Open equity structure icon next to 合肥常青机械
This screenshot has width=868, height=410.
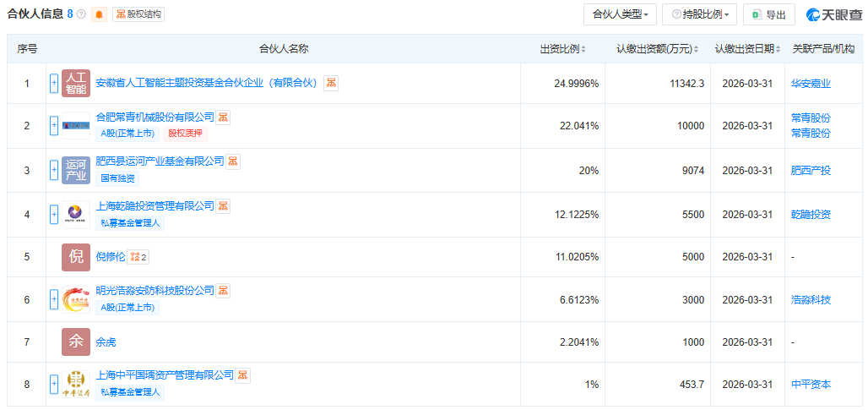[224, 118]
